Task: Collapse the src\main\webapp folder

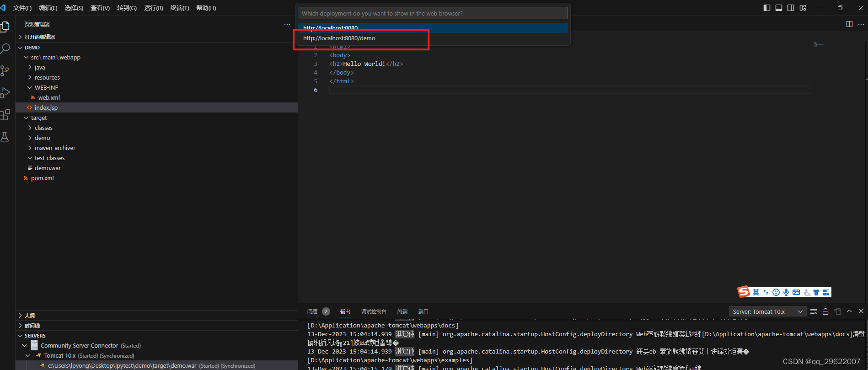Action: pos(157,57)
